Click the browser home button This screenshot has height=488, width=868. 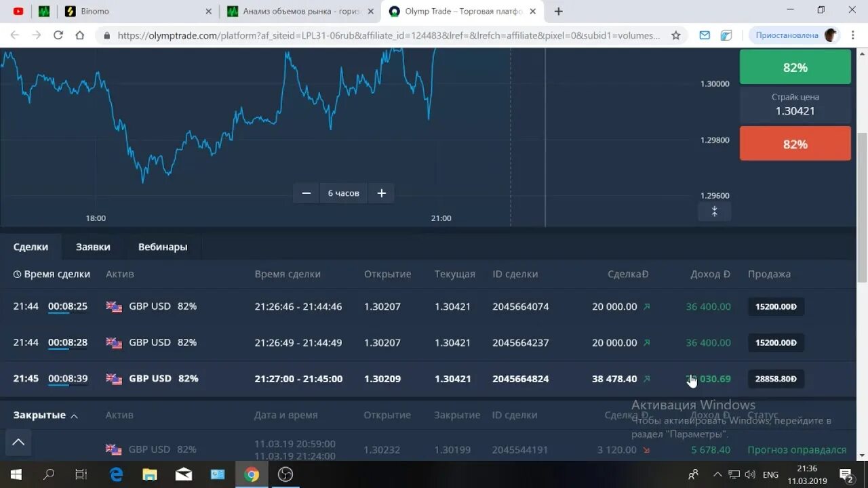(x=80, y=35)
